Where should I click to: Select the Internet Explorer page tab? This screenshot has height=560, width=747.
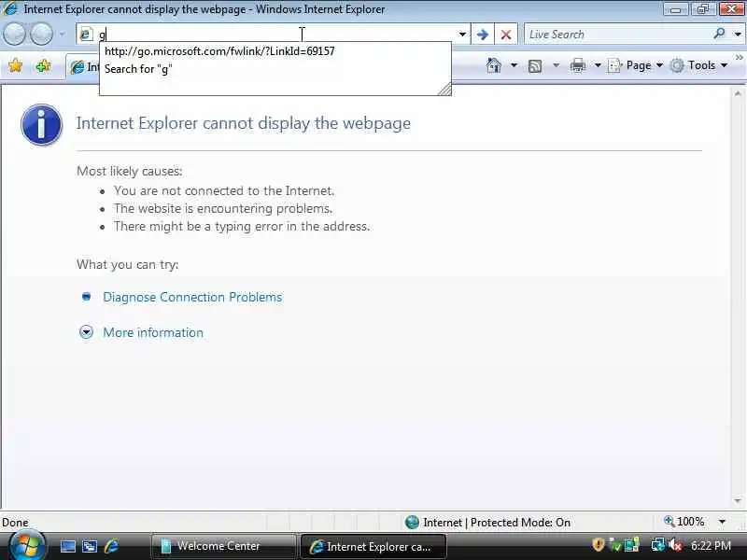83,67
